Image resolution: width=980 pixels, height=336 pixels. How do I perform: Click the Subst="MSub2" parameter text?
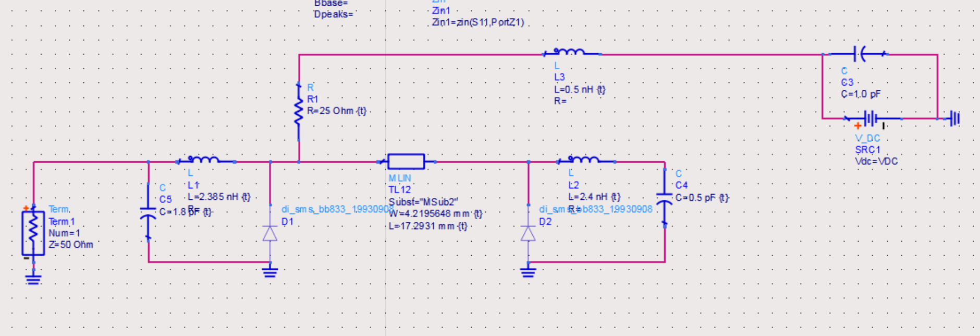point(423,202)
